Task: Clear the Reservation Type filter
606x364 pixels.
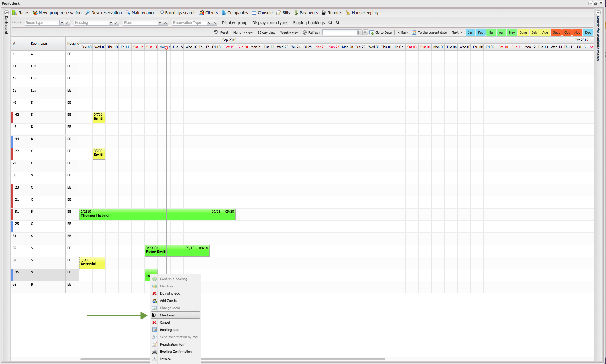Action: coord(215,23)
